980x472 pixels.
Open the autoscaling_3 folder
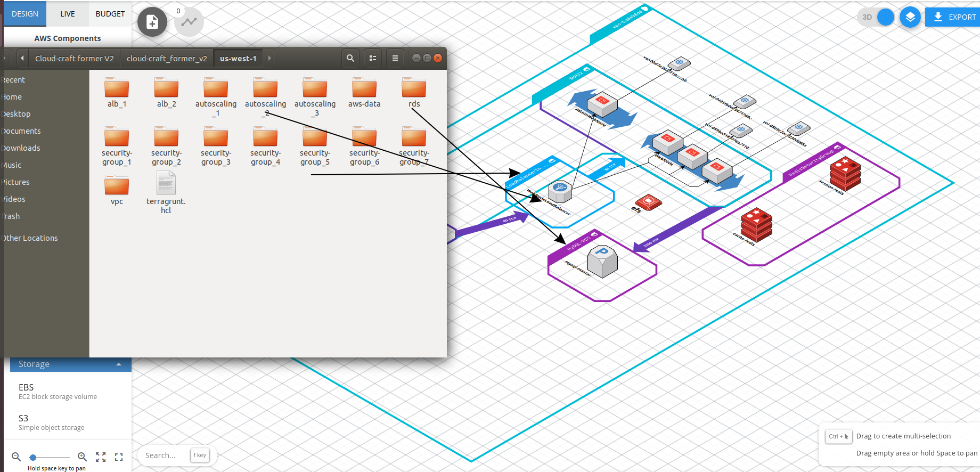(x=315, y=97)
